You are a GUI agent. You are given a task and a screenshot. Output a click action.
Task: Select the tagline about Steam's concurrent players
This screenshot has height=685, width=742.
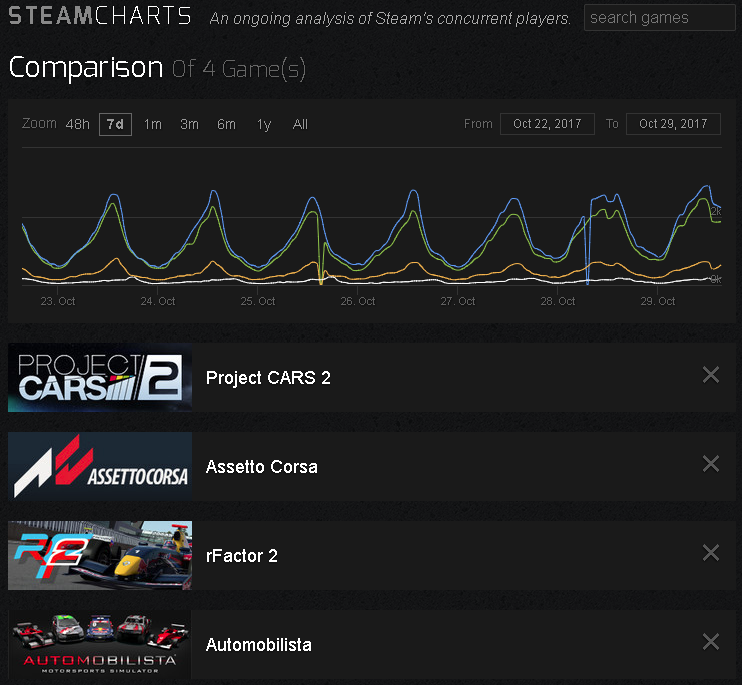390,18
